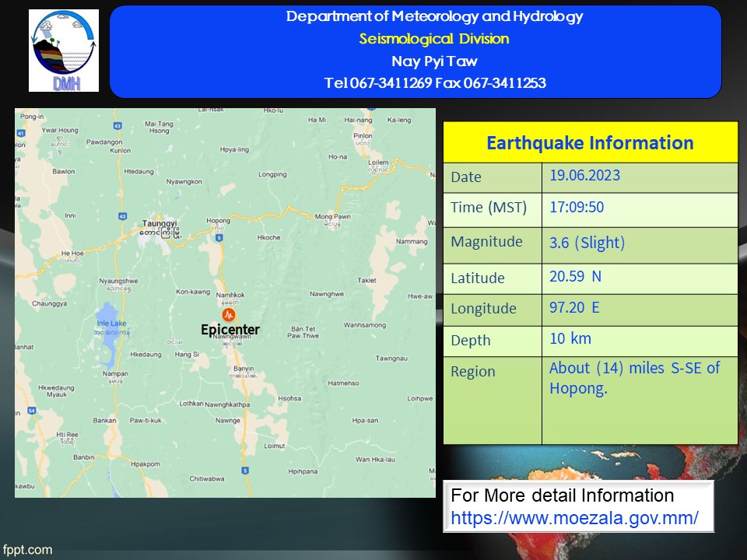Click Wan Hka-lau label on map
Viewport: 747px width, 560px height.
pyautogui.click(x=375, y=460)
